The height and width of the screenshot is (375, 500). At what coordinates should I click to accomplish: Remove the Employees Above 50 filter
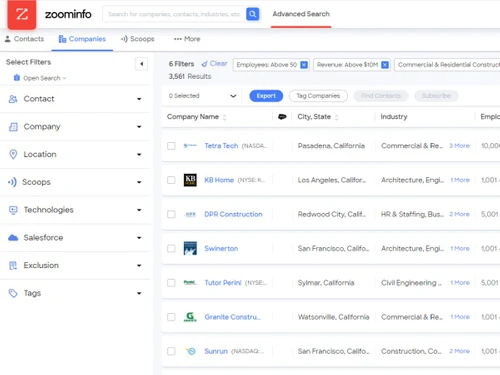[304, 65]
